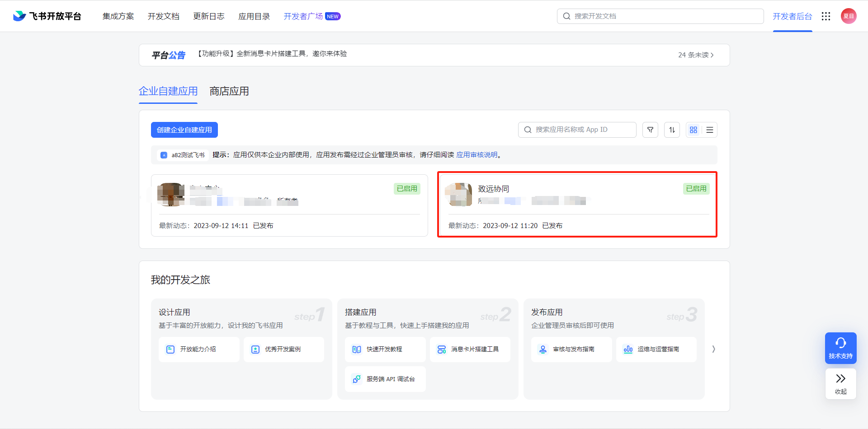
Task: Open the nine-dot app launcher grid
Action: (x=826, y=16)
